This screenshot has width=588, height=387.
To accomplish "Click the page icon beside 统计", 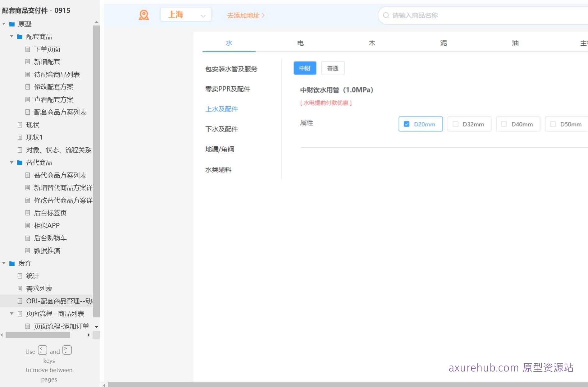I will click(20, 276).
